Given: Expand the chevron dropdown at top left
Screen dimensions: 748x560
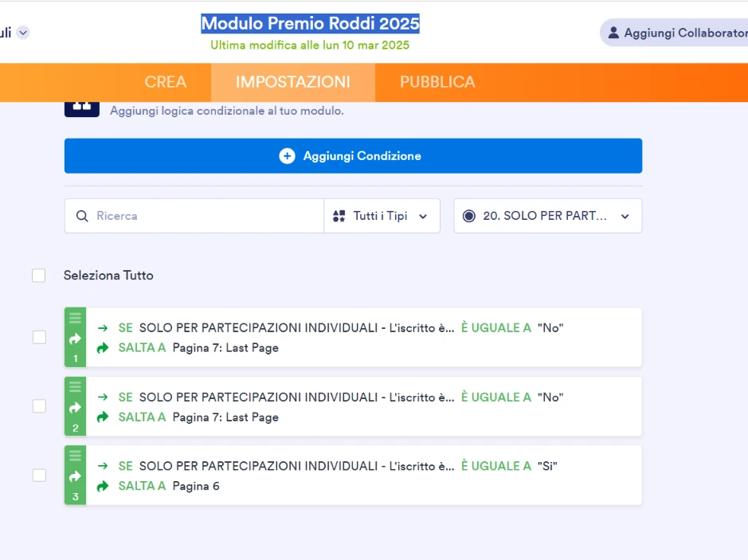Looking at the screenshot, I should [23, 33].
